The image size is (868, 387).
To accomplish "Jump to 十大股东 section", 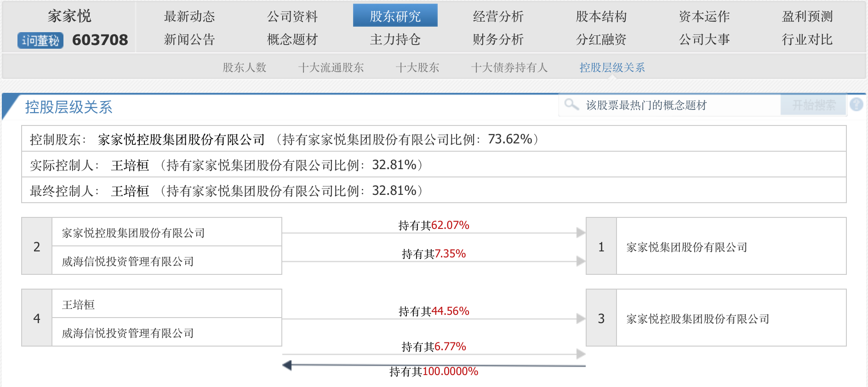I will point(417,68).
